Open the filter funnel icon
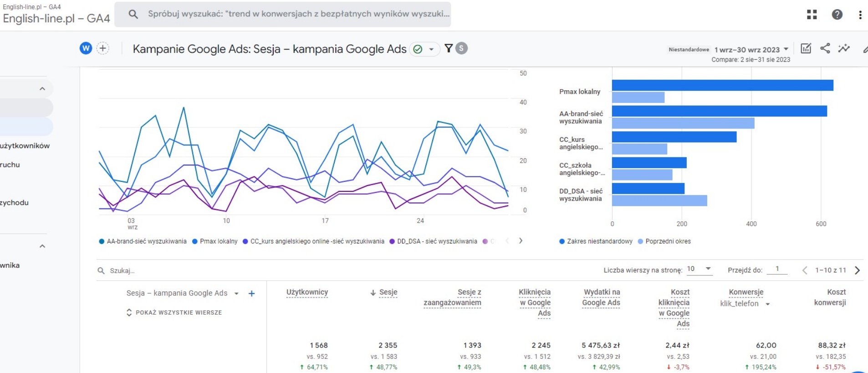Viewport: 868px width, 373px height. click(449, 48)
